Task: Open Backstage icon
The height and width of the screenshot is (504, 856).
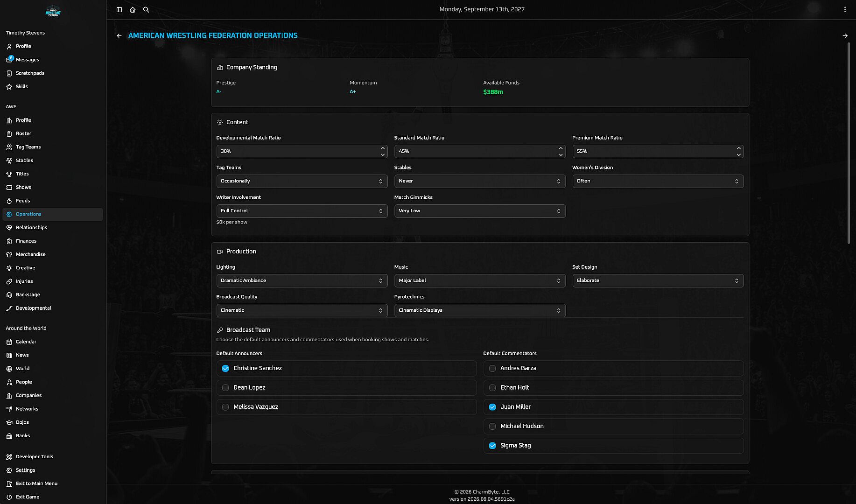Action: pyautogui.click(x=9, y=295)
